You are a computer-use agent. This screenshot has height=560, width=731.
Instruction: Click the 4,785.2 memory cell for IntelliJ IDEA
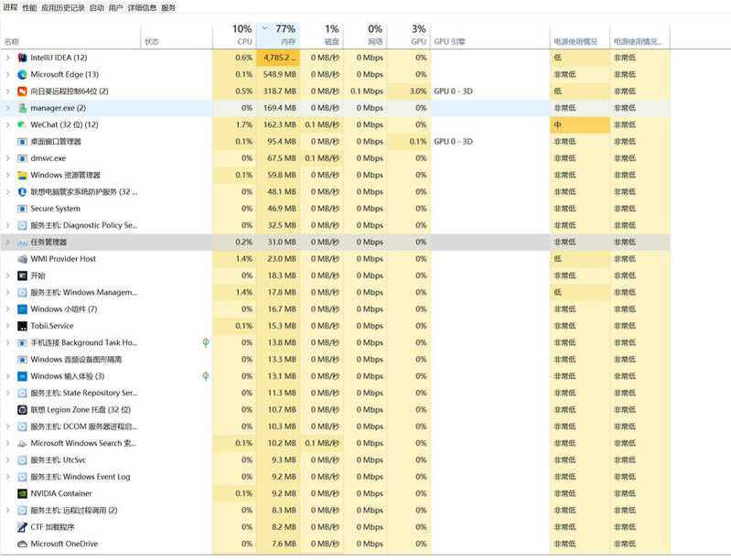click(x=278, y=58)
